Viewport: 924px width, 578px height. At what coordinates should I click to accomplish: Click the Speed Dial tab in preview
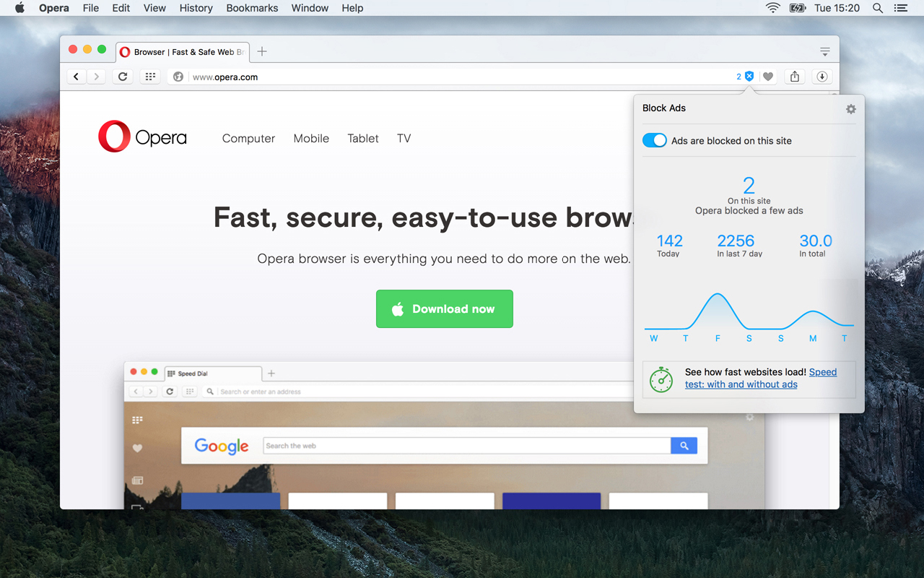tap(212, 374)
